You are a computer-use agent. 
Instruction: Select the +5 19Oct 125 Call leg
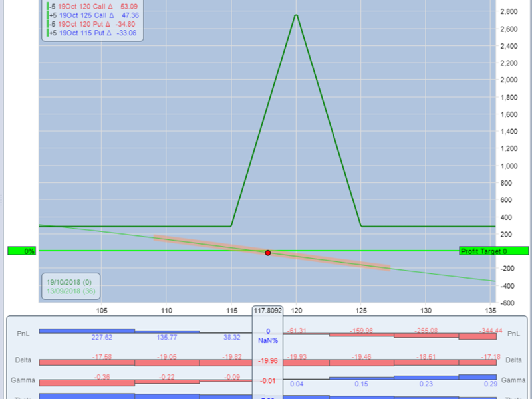[x=94, y=16]
